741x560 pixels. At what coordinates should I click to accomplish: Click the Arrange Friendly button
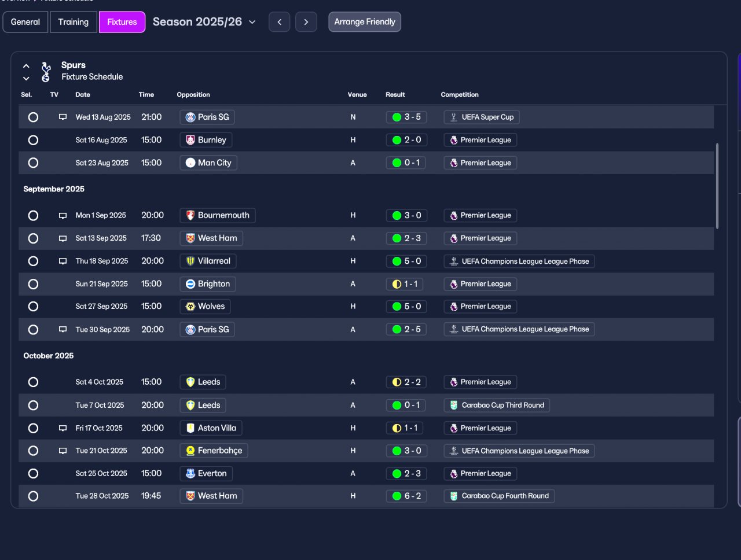click(365, 22)
